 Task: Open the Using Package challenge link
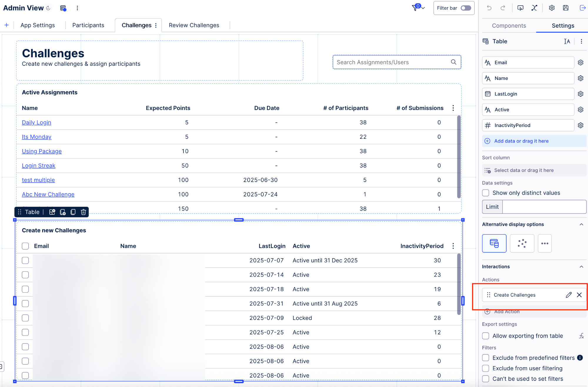(x=42, y=151)
